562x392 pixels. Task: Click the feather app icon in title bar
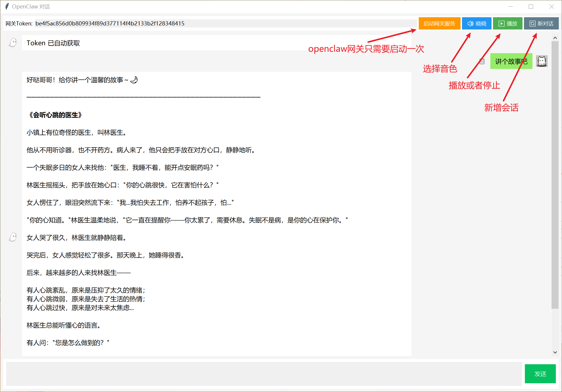[x=7, y=6]
